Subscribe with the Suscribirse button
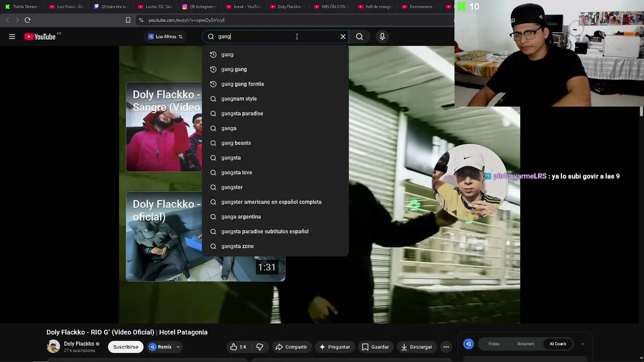Screen dimensions: 644x362 pos(126,347)
